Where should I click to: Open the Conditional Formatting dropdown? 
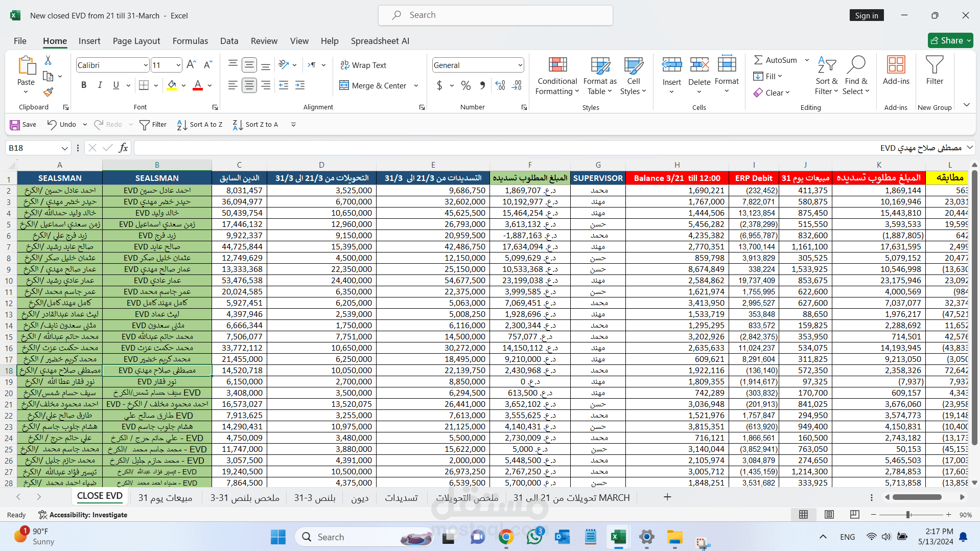click(557, 76)
